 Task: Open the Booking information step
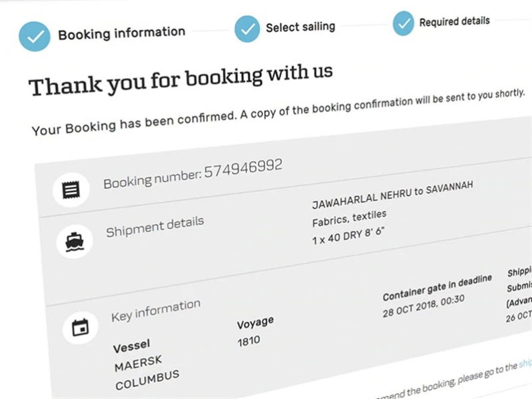[122, 33]
